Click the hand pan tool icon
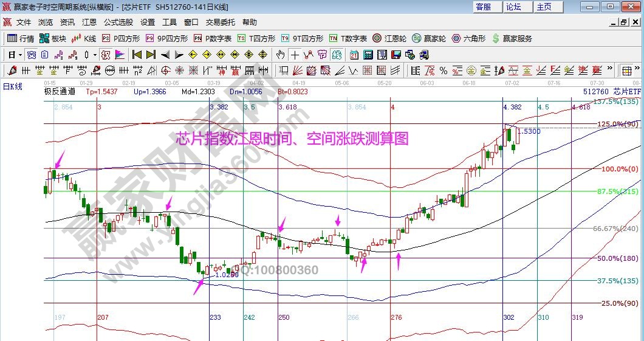This screenshot has height=341, width=644. coord(280,55)
